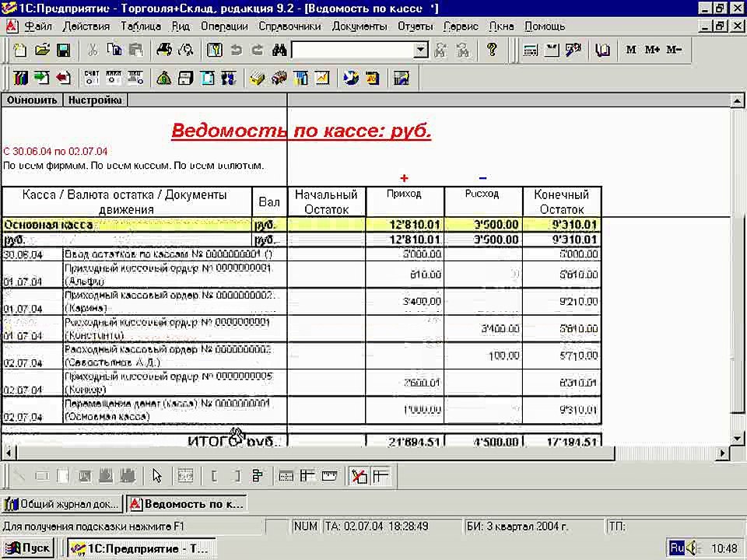The width and height of the screenshot is (747, 560).
Task: Click the 1C document icon left of Файл
Action: click(x=12, y=26)
